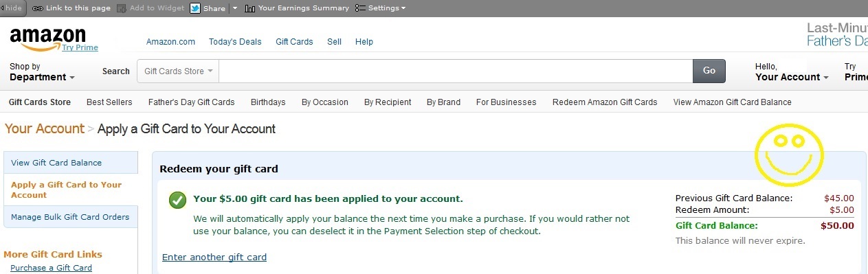Click the $45.00 previous balance value
Screen dimensions: 868x274
pyautogui.click(x=839, y=198)
